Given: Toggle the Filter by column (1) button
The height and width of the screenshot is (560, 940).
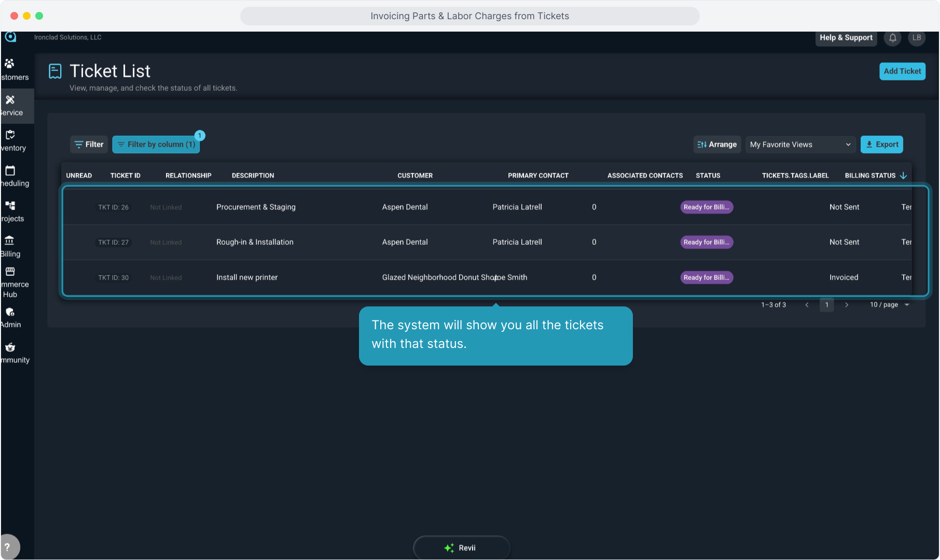Looking at the screenshot, I should click(156, 145).
